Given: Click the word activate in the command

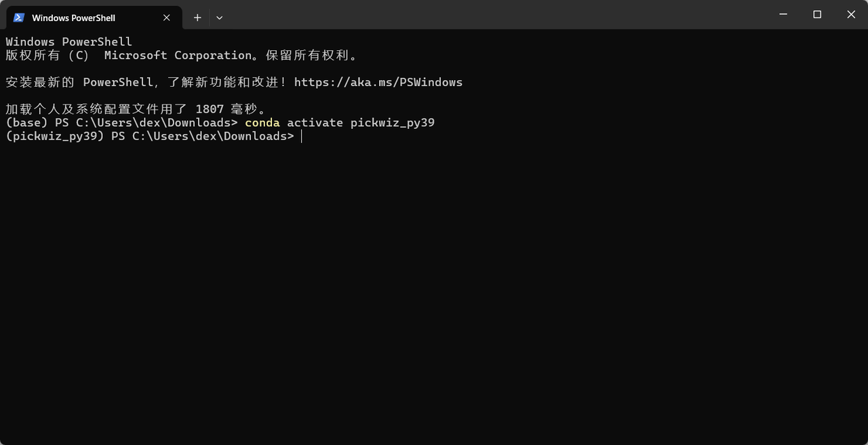Looking at the screenshot, I should [315, 123].
